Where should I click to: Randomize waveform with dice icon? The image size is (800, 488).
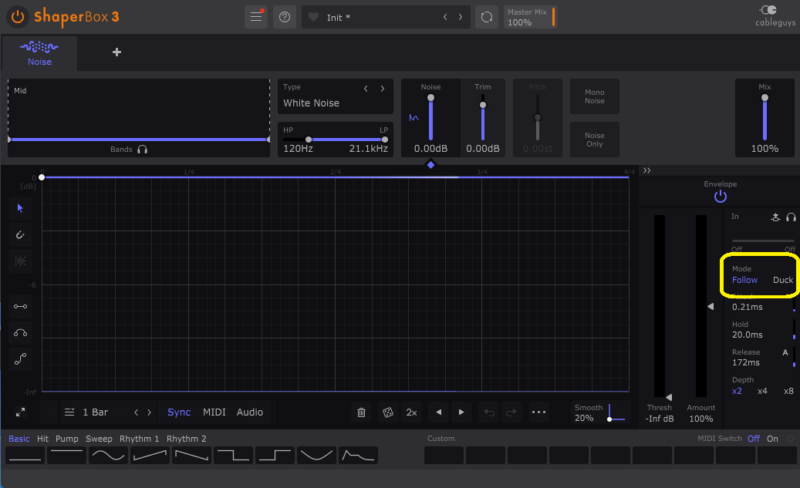pyautogui.click(x=387, y=412)
